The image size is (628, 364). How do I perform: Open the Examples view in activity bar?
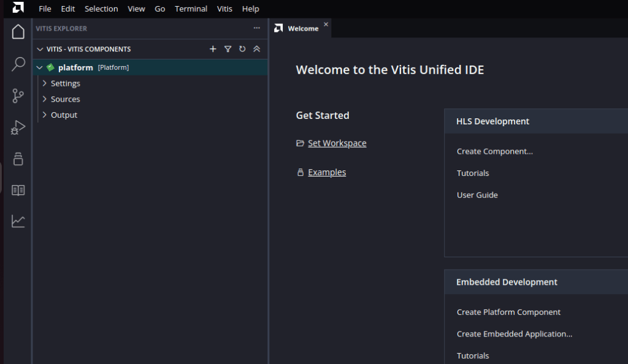(x=18, y=159)
